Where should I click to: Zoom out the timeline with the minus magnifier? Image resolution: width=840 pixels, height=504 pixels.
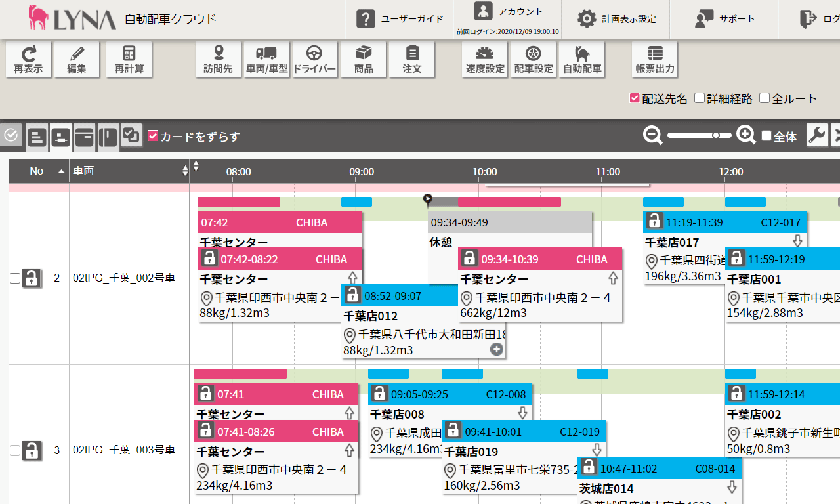tap(653, 135)
